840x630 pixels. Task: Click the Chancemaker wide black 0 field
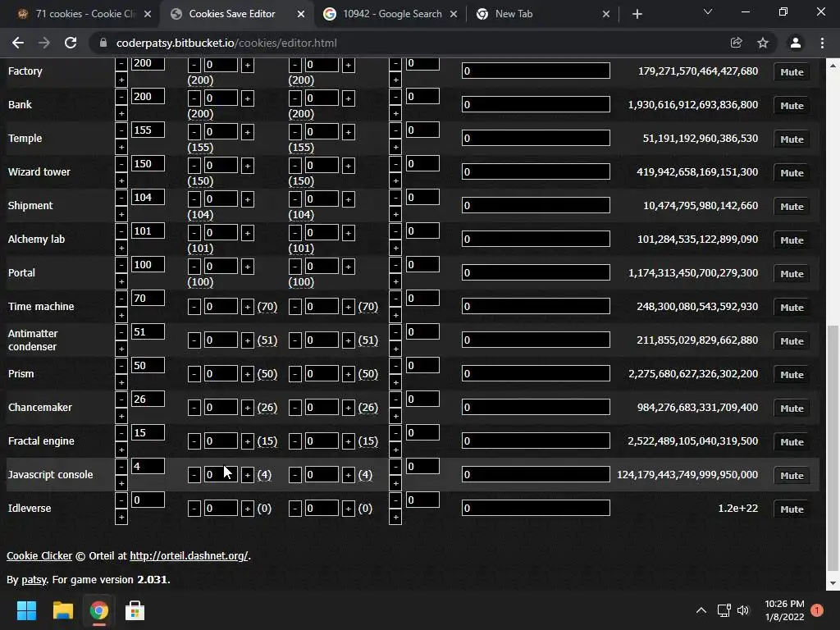[536, 407]
